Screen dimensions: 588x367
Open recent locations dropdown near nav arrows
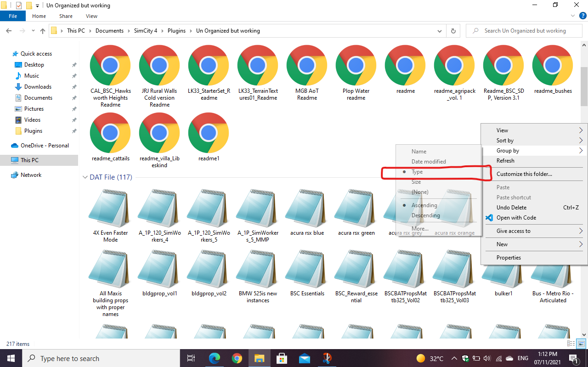coord(33,31)
